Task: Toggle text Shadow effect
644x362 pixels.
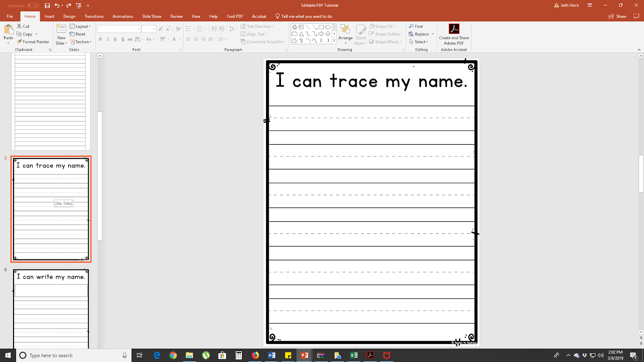Action: point(123,39)
